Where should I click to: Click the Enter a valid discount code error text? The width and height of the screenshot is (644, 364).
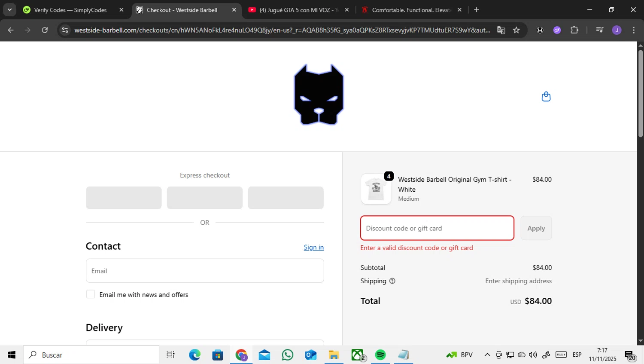[416, 248]
